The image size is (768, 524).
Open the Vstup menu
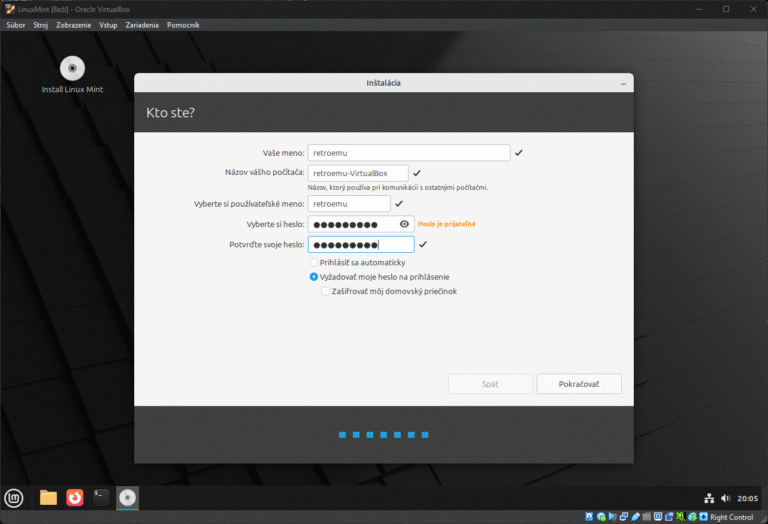tap(108, 25)
